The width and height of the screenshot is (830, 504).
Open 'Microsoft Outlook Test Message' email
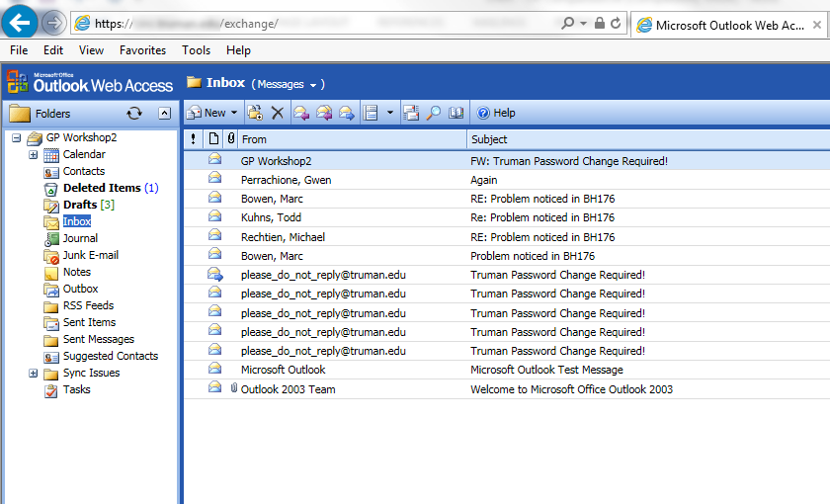[x=546, y=370]
